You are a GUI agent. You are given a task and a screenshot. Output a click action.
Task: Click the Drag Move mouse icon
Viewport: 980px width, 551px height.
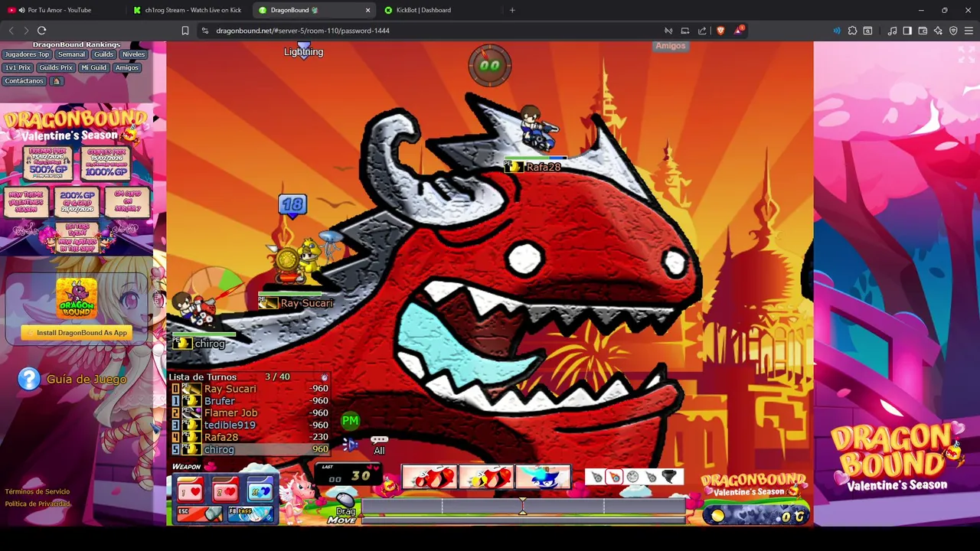point(345,502)
